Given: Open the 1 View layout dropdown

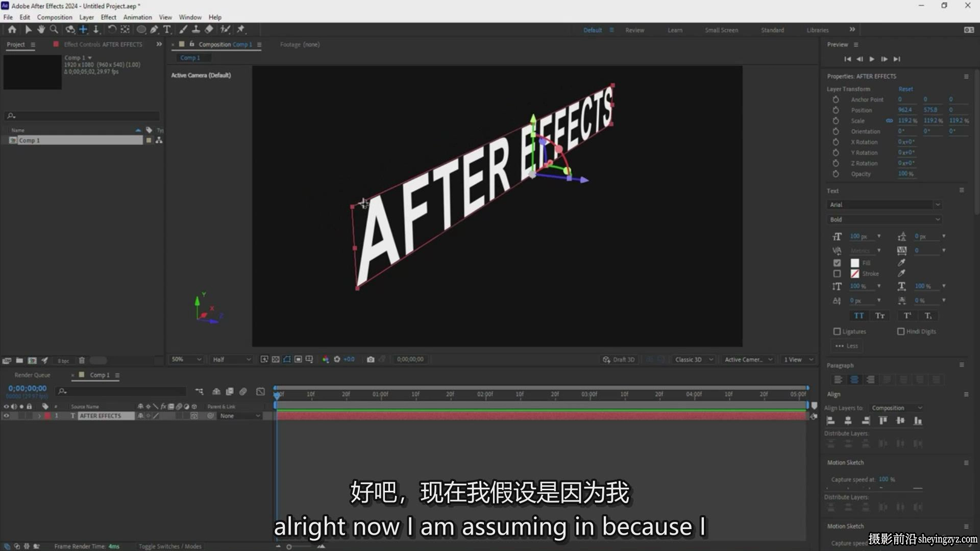Looking at the screenshot, I should click(798, 360).
